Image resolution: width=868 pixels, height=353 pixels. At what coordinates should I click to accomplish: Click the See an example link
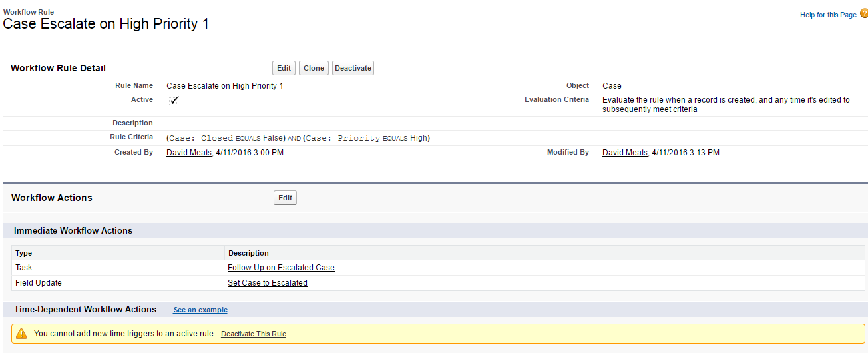click(x=200, y=310)
